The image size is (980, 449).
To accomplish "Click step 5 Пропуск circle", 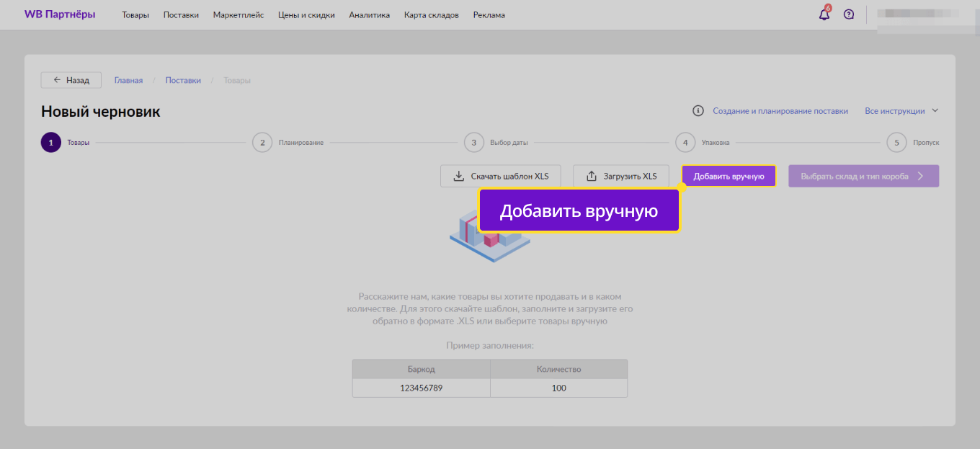I will click(x=896, y=143).
